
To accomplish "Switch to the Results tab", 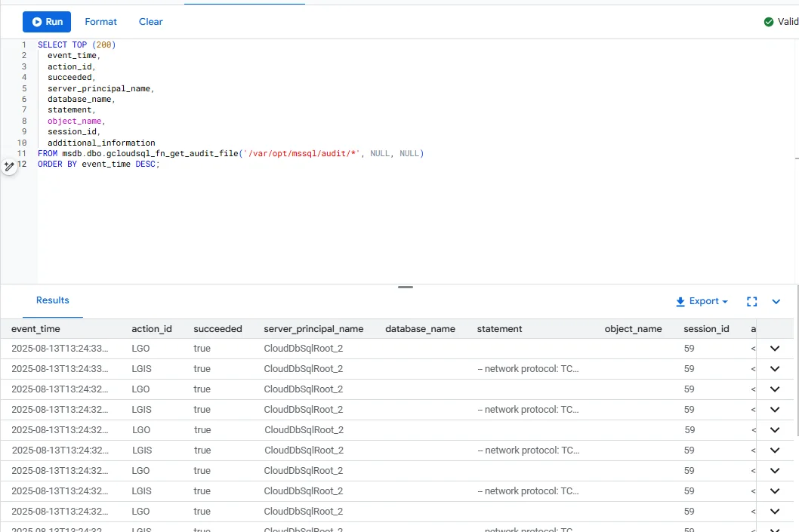I will [x=51, y=301].
